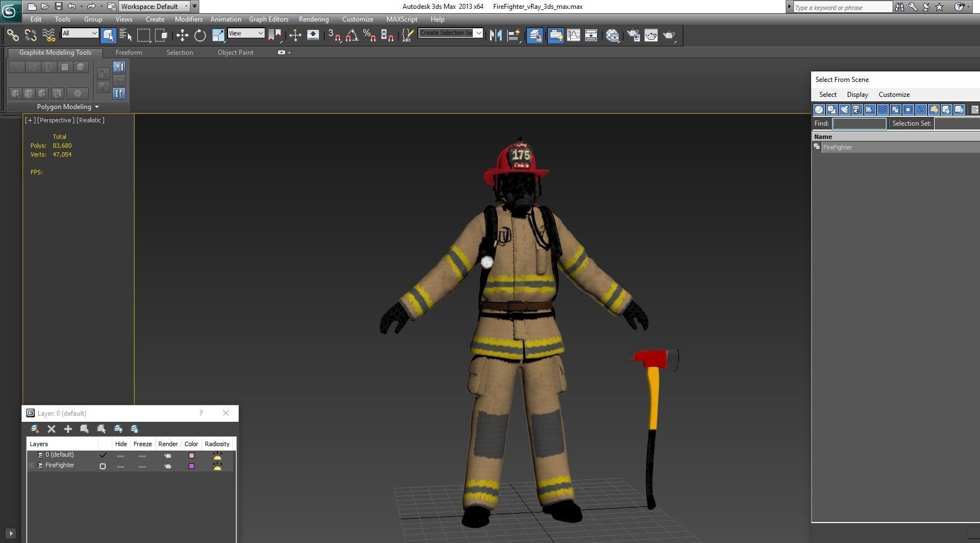Activate the Select Object tool
This screenshot has width=980, height=543.
pyautogui.click(x=109, y=35)
